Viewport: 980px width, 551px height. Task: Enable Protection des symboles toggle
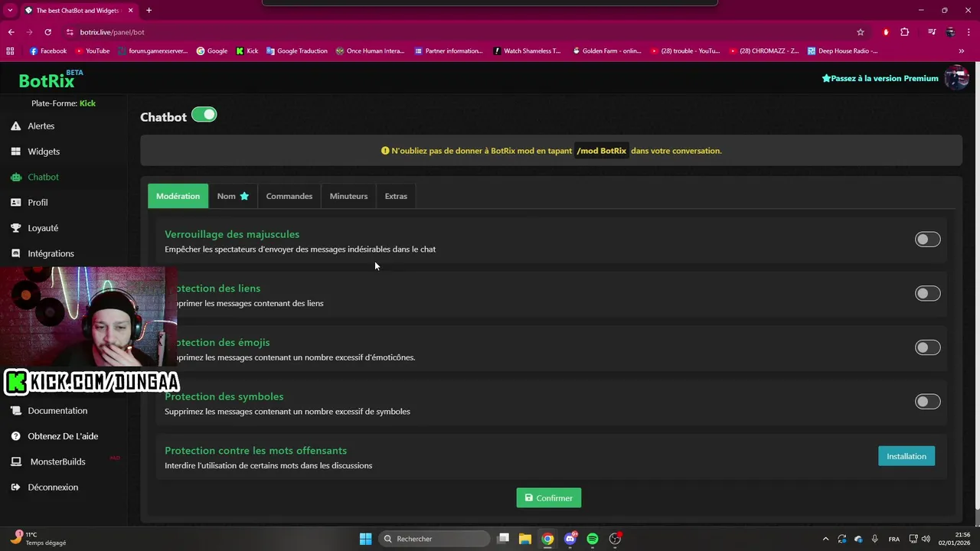point(927,402)
